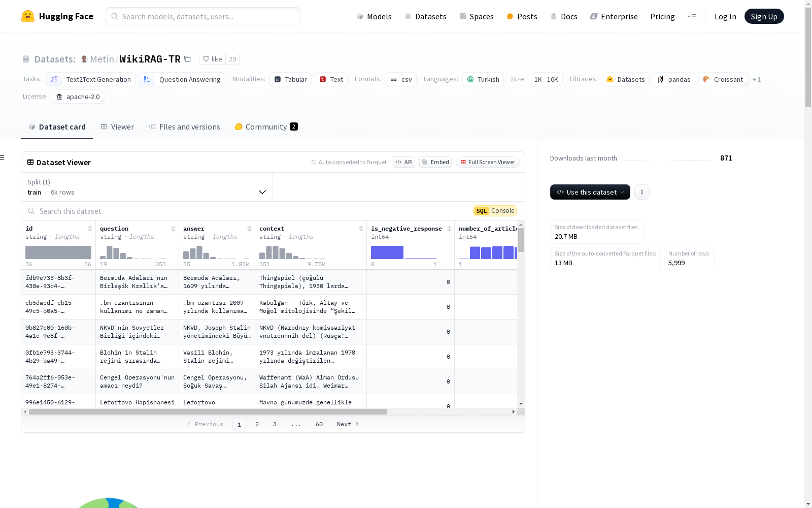
Task: Click the Hugging Face logo icon
Action: click(28, 16)
